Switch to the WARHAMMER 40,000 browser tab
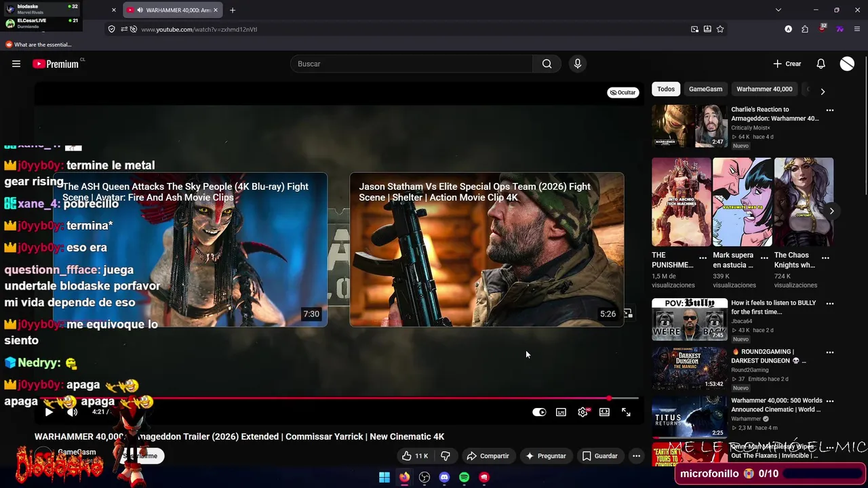868x488 pixels. (173, 10)
